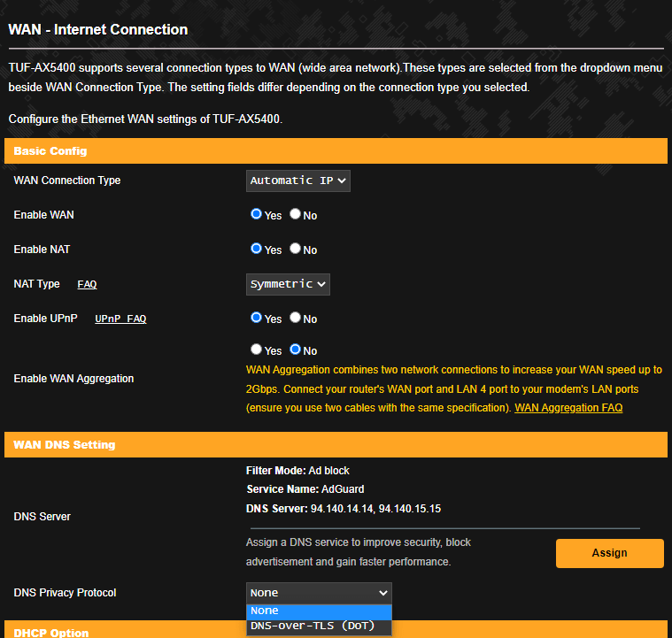Open the WAN Aggregation FAQ link
Viewport: 672px width, 638px height.
[568, 408]
